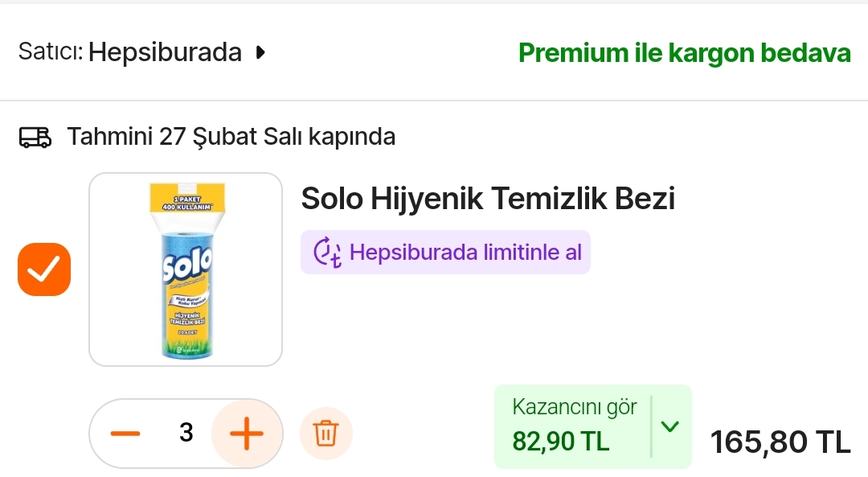Decrease quantity with the minus button

pyautogui.click(x=125, y=434)
